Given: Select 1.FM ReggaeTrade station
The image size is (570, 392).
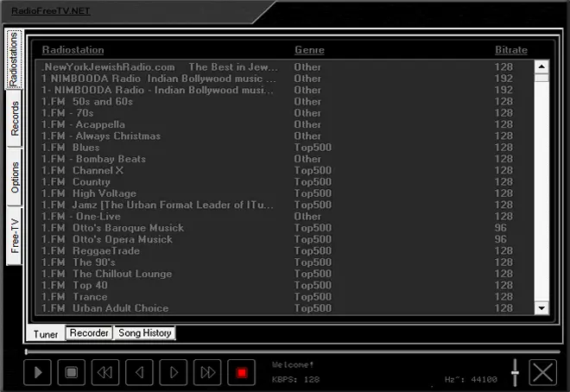Looking at the screenshot, I should [x=285, y=251].
